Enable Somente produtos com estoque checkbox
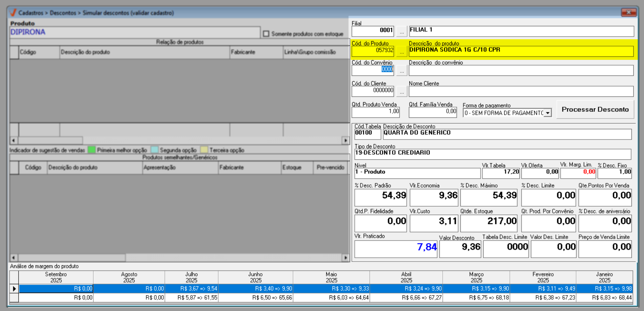The image size is (644, 311). click(266, 34)
